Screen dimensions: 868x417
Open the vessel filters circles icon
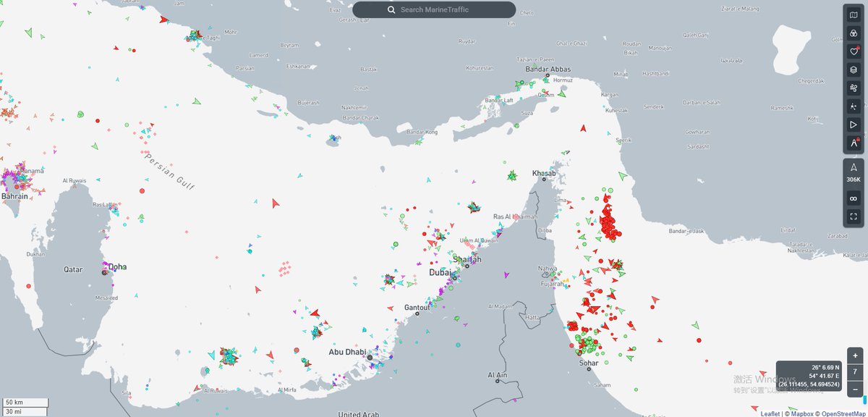[854, 33]
